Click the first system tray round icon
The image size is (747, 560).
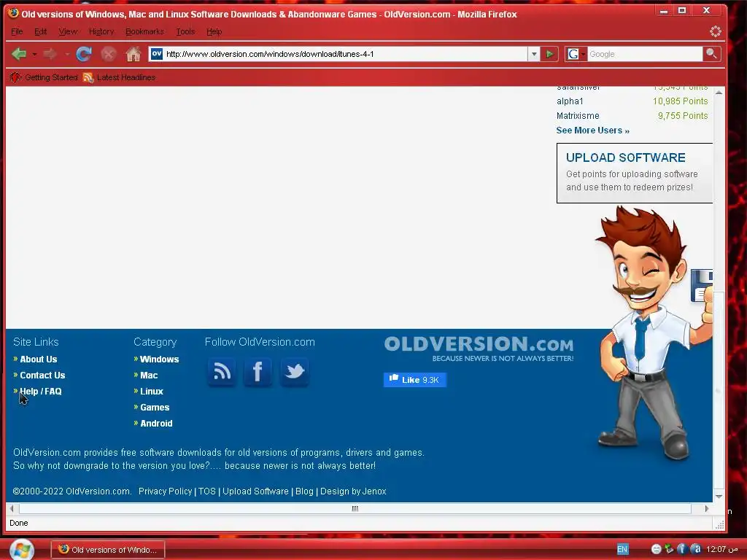[x=656, y=549]
